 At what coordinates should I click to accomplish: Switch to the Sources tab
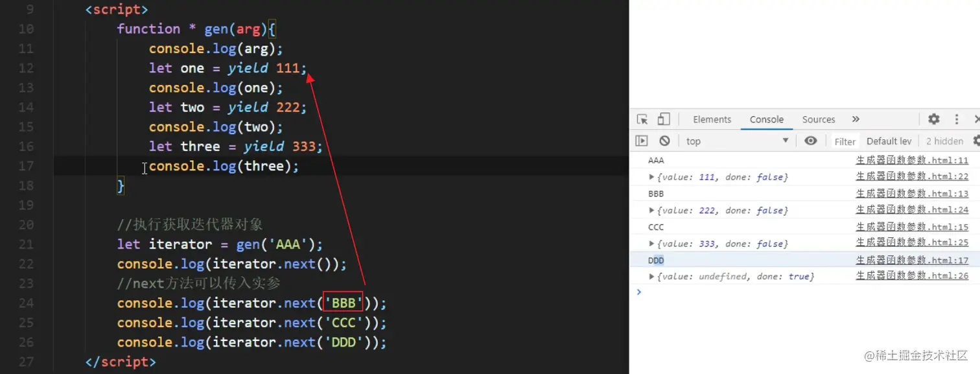point(819,119)
